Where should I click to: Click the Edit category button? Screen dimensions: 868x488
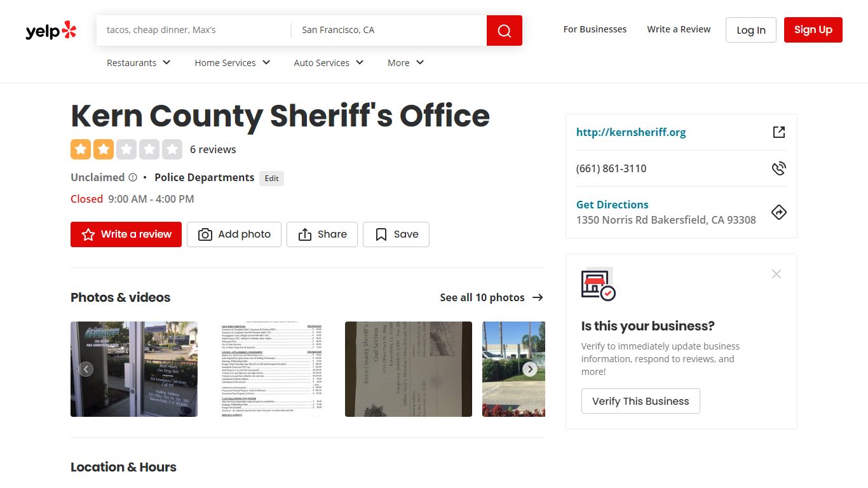[x=272, y=179]
